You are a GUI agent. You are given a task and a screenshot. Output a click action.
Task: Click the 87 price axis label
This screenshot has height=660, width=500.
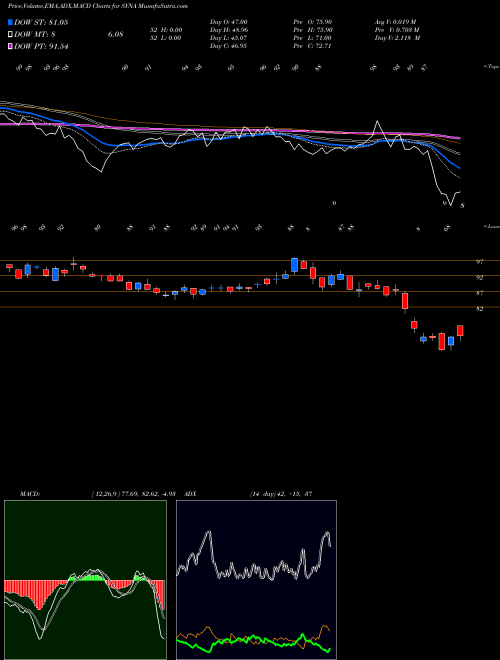[x=479, y=293]
